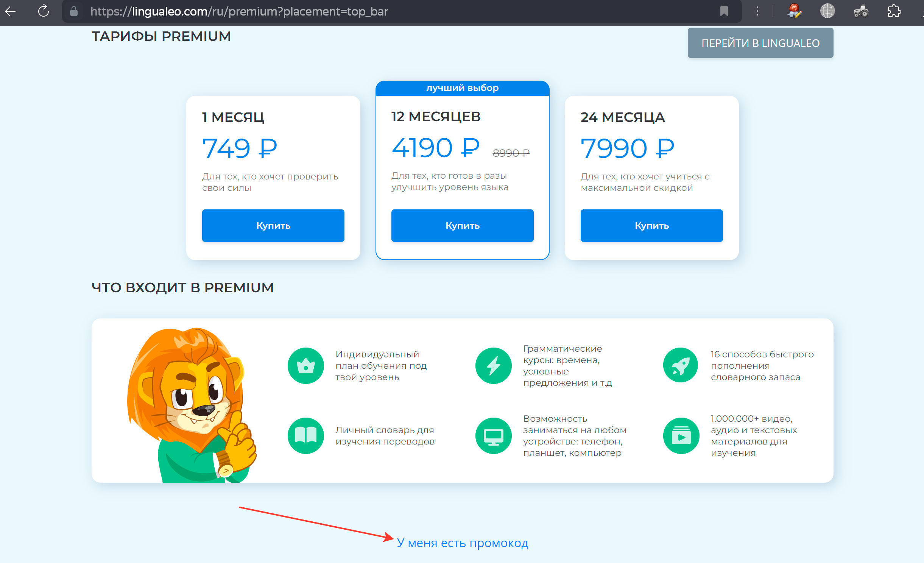Screen dimensions: 924x563
Task: Click the лучший выбор banner
Action: [x=463, y=88]
